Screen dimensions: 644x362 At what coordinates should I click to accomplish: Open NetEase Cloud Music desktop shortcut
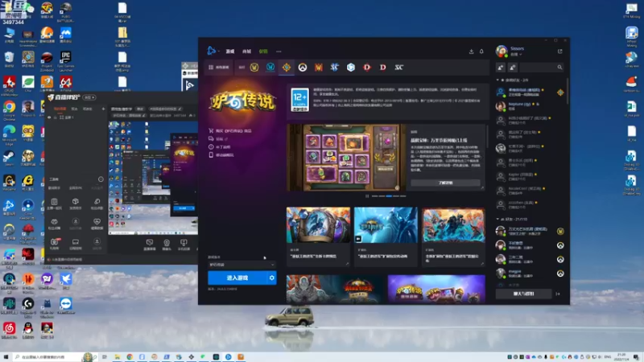tap(9, 329)
